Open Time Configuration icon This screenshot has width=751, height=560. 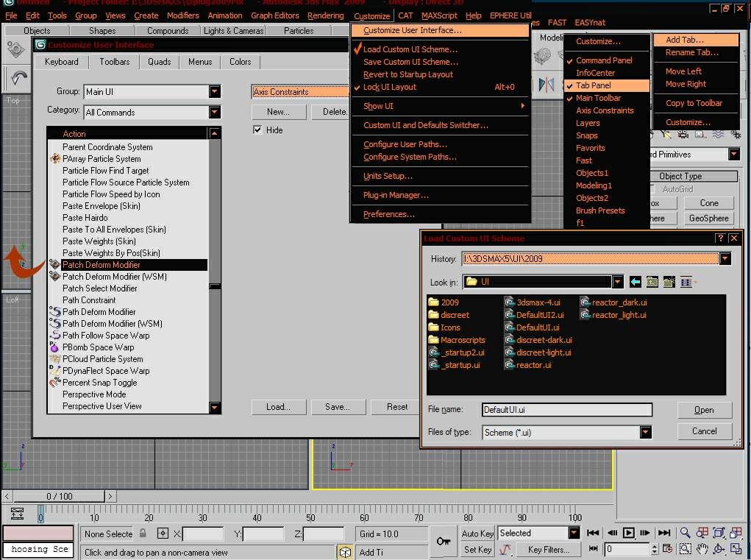tap(668, 549)
